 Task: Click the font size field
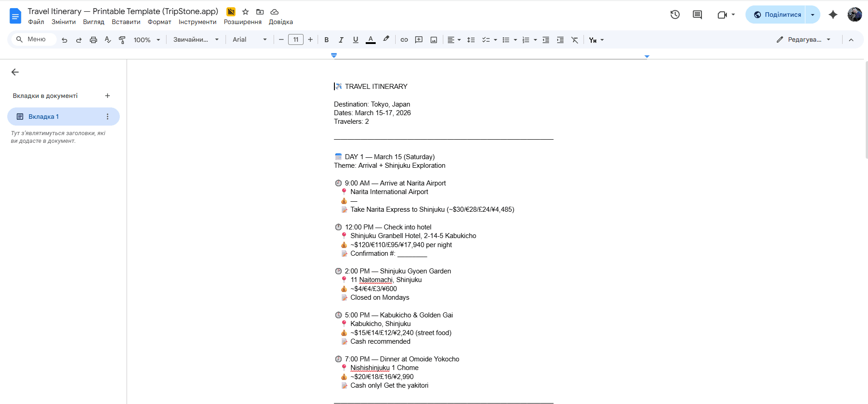click(295, 40)
